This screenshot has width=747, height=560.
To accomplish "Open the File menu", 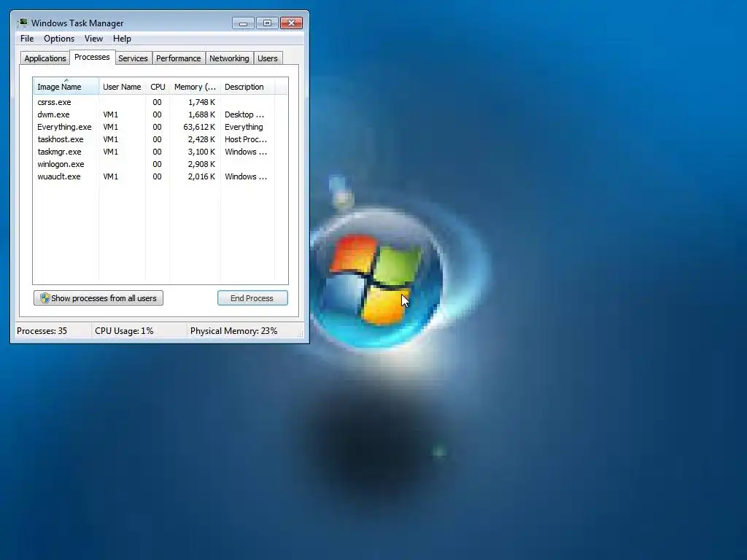I will point(27,39).
